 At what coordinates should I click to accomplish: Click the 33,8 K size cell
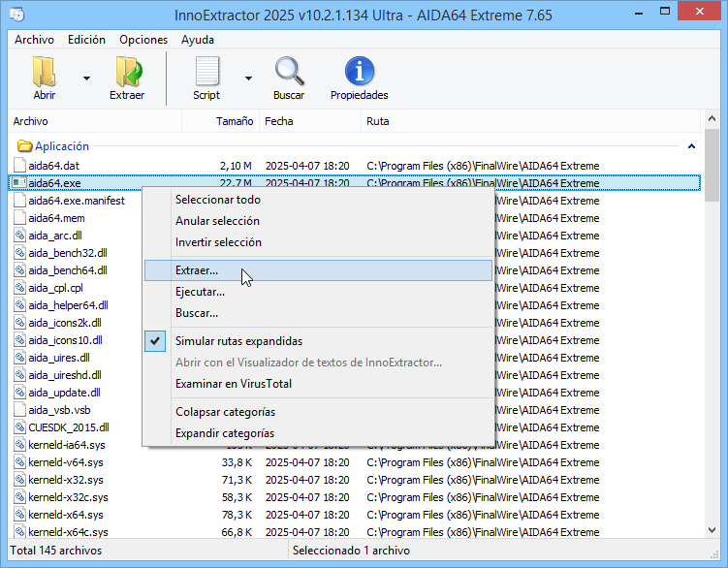tap(237, 462)
